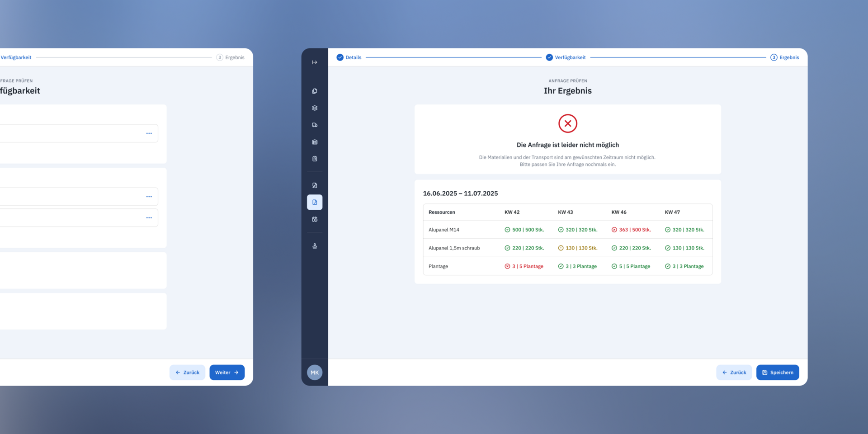Click check icon beside 5 | 5 Plantage

click(614, 266)
